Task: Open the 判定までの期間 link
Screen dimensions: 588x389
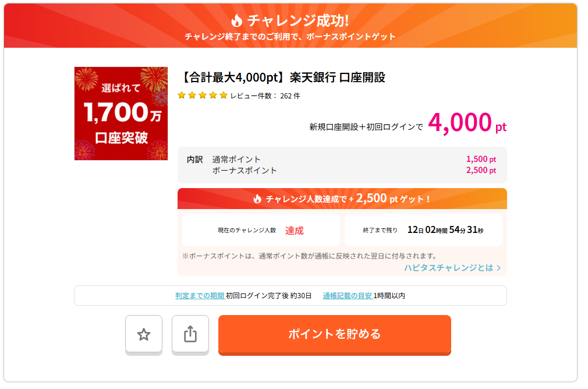Action: click(x=200, y=296)
